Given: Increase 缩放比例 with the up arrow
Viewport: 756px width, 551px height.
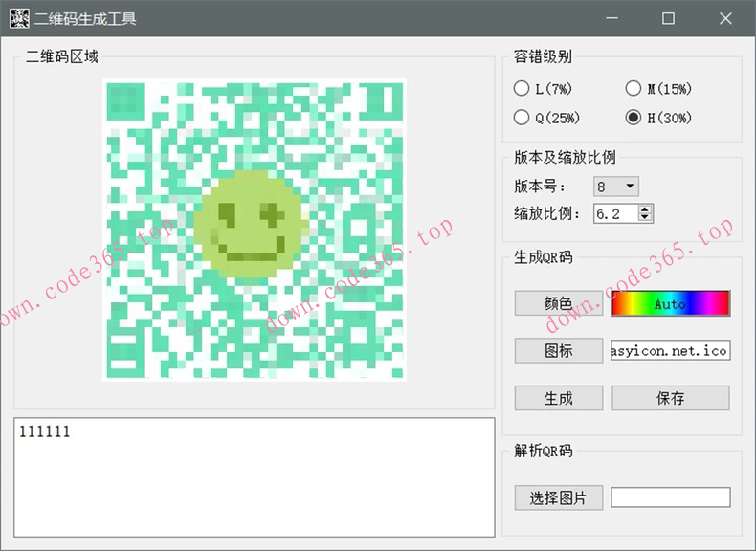Looking at the screenshot, I should click(x=645, y=209).
